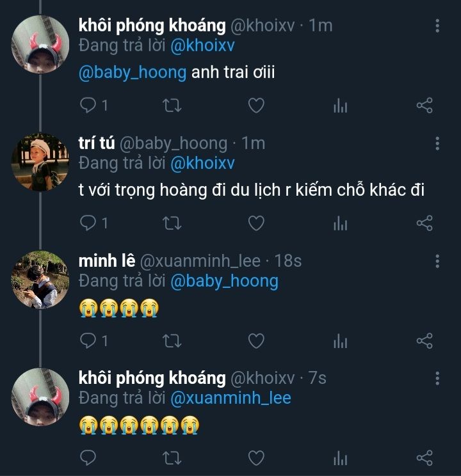The width and height of the screenshot is (461, 476).
Task: Like the "anh trai ơiii" tweet
Action: (x=256, y=105)
